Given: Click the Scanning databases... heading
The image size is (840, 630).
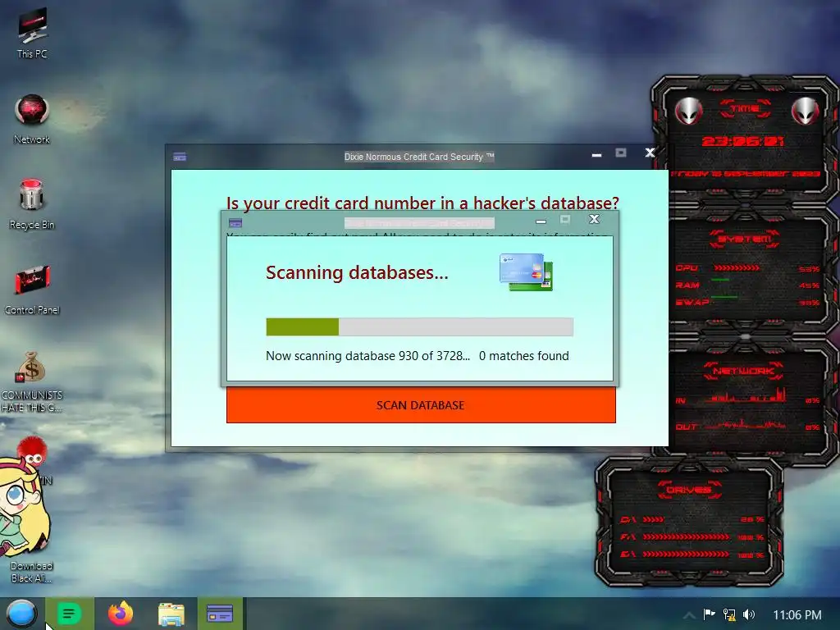Looking at the screenshot, I should (357, 272).
